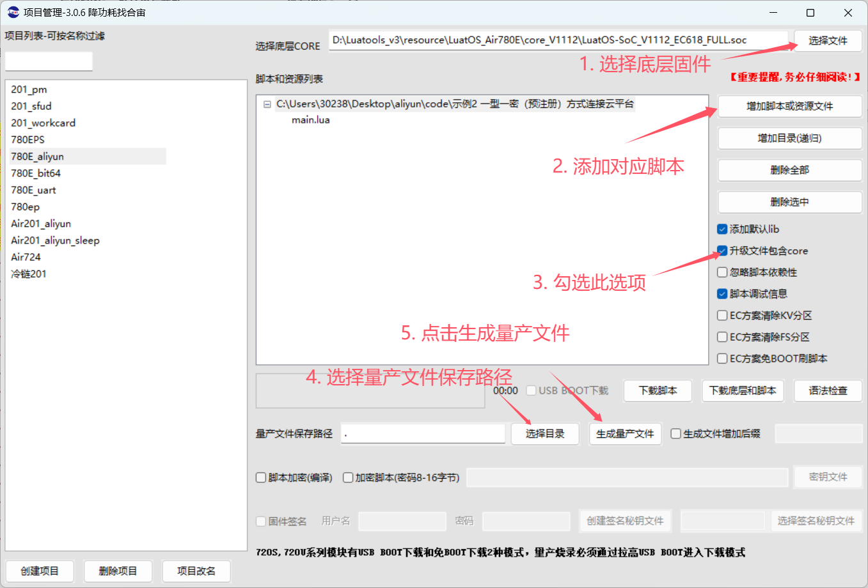The width and height of the screenshot is (868, 588).
Task: Select project 冷链201 in list
Action: click(29, 274)
